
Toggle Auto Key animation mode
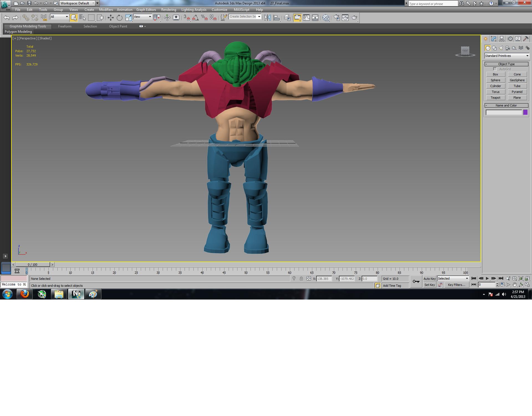[429, 279]
